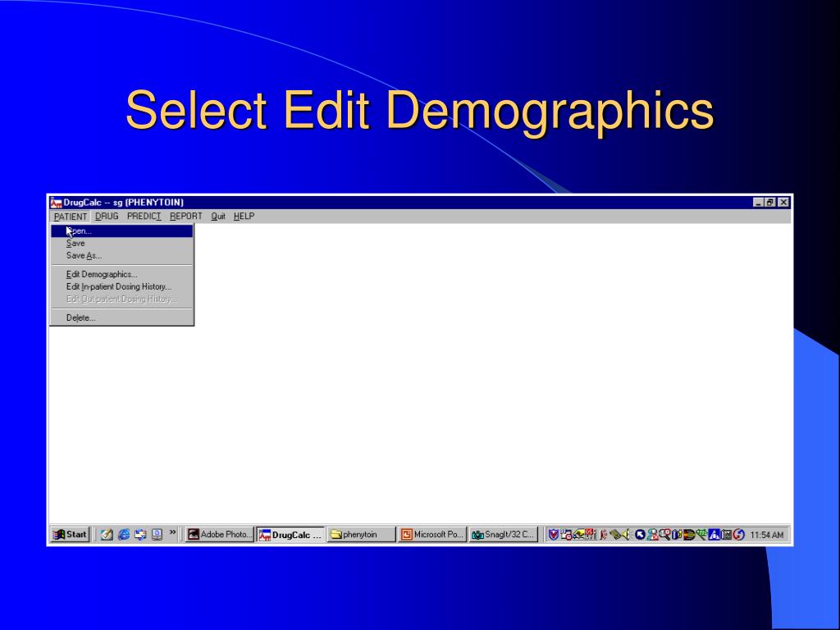Click the 11:54 AM system clock
The width and height of the screenshot is (840, 630).
click(x=767, y=535)
